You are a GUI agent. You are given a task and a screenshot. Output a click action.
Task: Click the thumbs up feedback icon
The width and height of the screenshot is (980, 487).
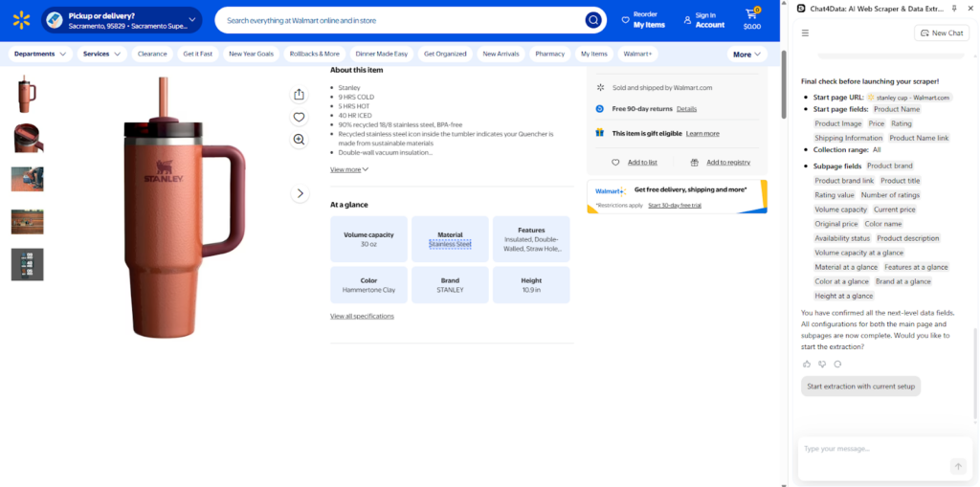(806, 364)
